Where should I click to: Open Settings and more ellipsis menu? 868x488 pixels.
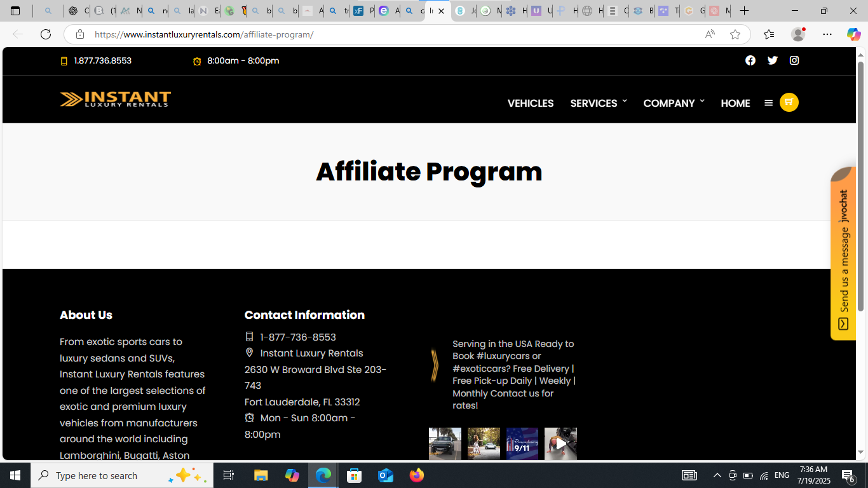coord(827,34)
